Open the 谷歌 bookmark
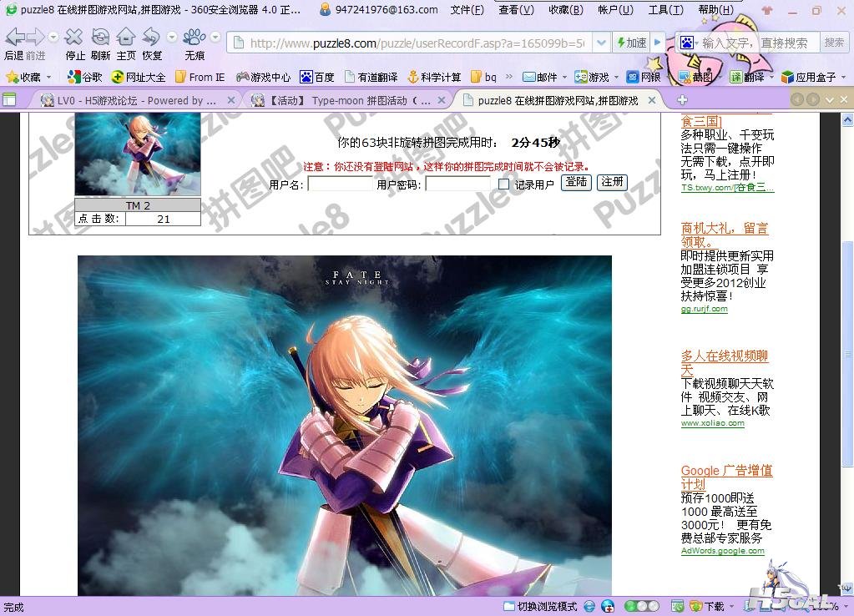 85,78
